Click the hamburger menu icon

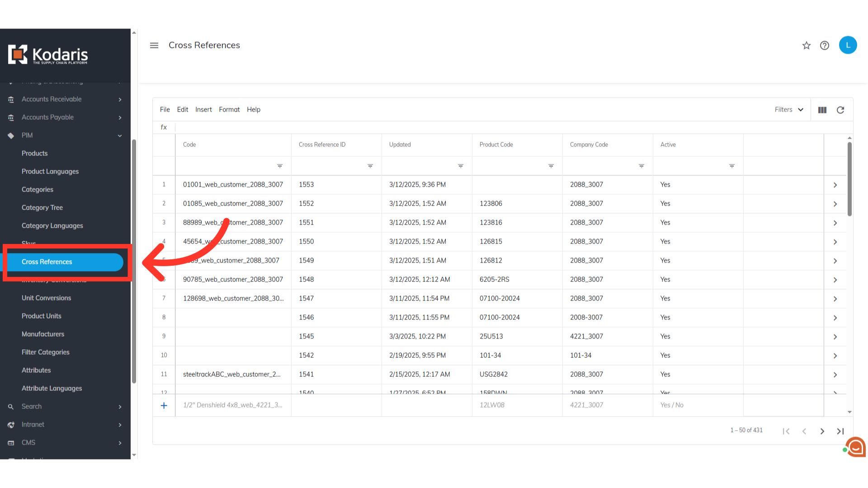pyautogui.click(x=154, y=45)
